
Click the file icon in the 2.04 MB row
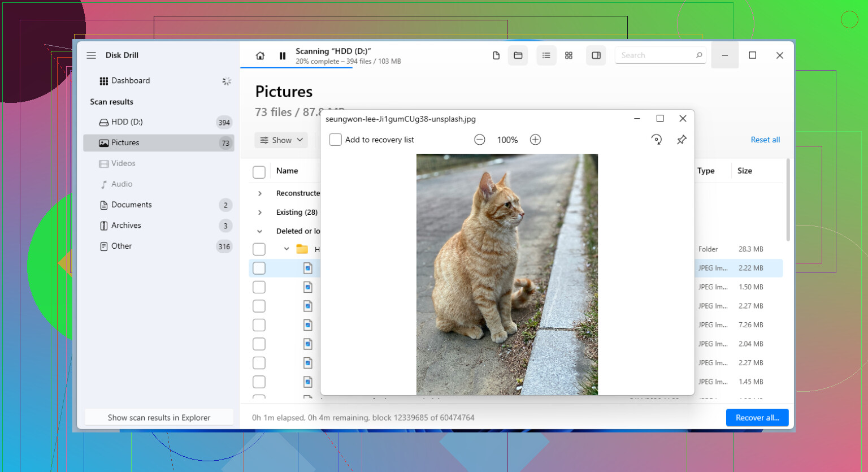coord(308,344)
